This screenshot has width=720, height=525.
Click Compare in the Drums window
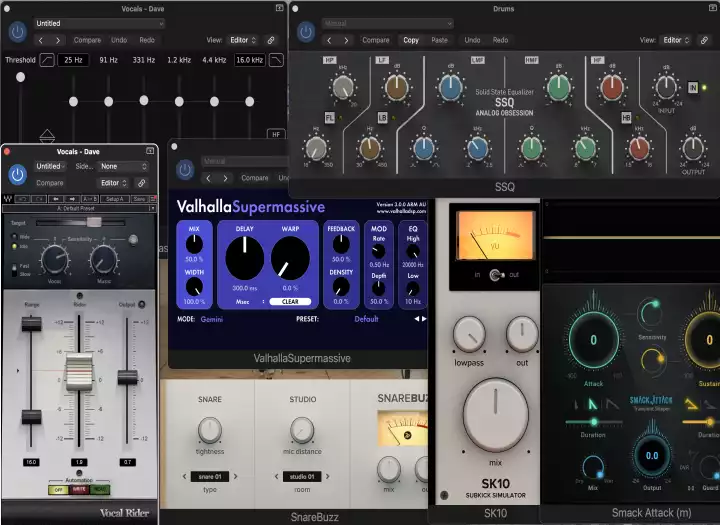click(x=376, y=40)
